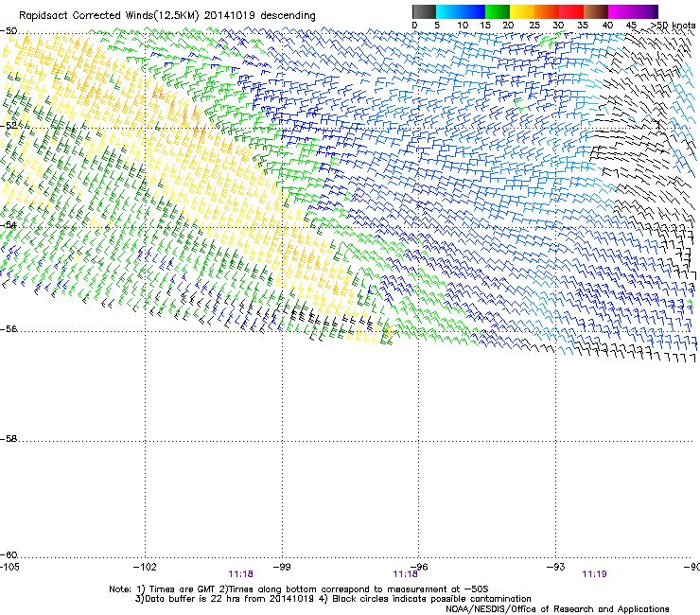Click the green 15-20 knots colorbar segment
This screenshot has width=700, height=615.
click(498, 11)
